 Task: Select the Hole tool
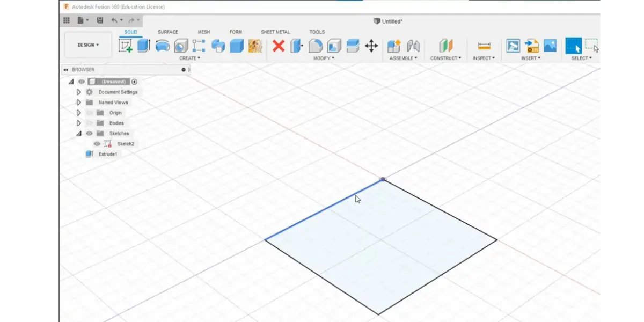pos(181,46)
